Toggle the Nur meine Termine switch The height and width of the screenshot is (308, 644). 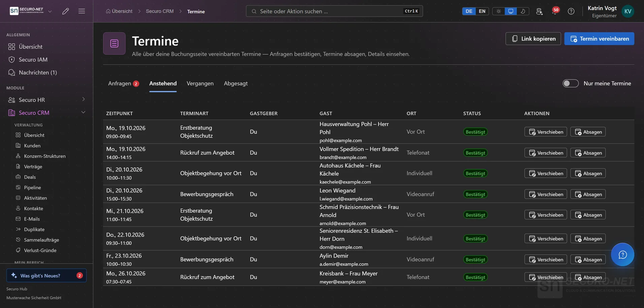click(571, 83)
